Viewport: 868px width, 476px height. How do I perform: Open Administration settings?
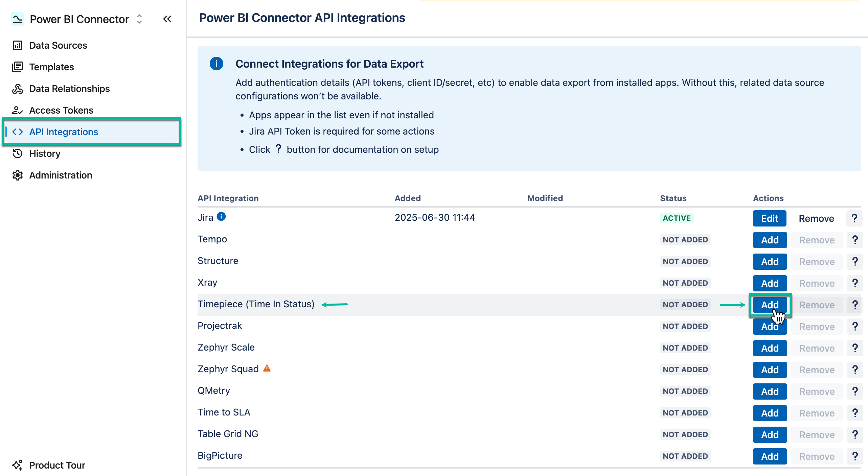[x=60, y=175]
